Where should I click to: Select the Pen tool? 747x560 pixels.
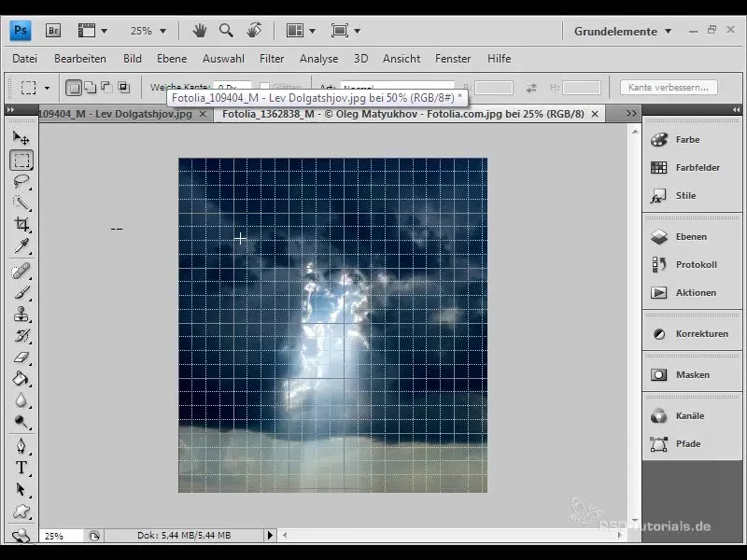(x=21, y=446)
